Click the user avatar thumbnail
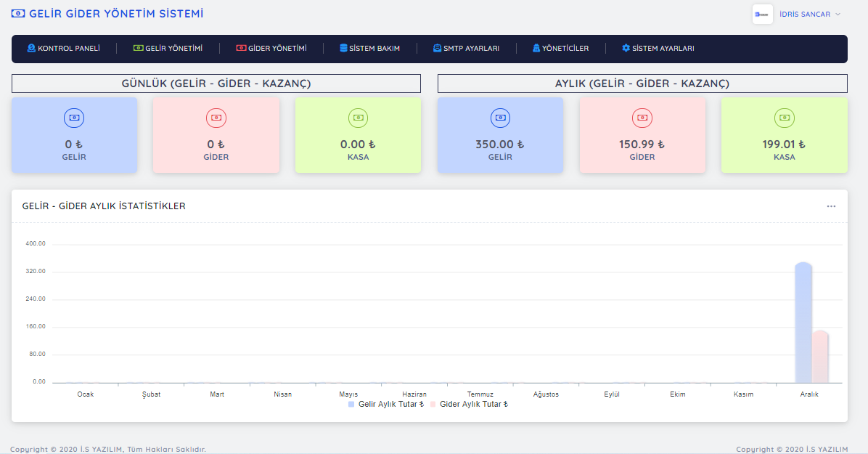 (x=762, y=15)
